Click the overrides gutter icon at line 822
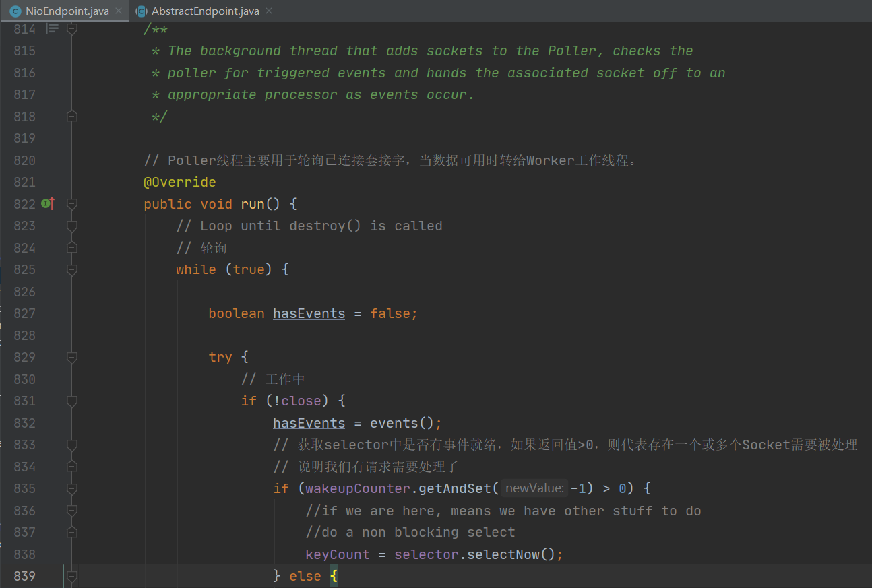The image size is (872, 588). tap(48, 203)
